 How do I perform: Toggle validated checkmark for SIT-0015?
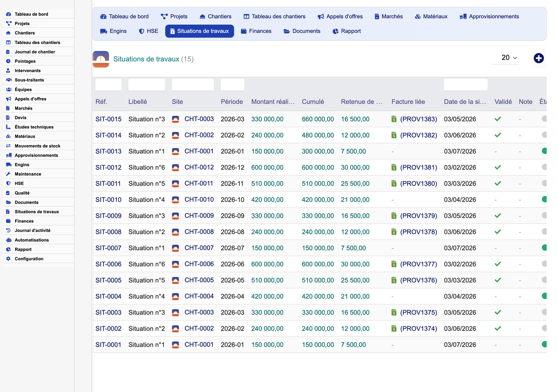pyautogui.click(x=498, y=119)
